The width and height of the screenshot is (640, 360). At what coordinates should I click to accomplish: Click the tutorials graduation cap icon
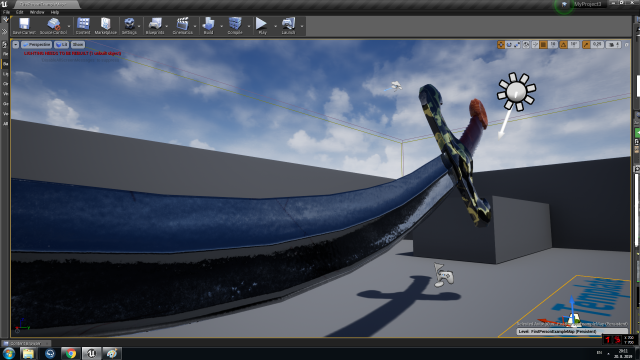(x=564, y=4)
